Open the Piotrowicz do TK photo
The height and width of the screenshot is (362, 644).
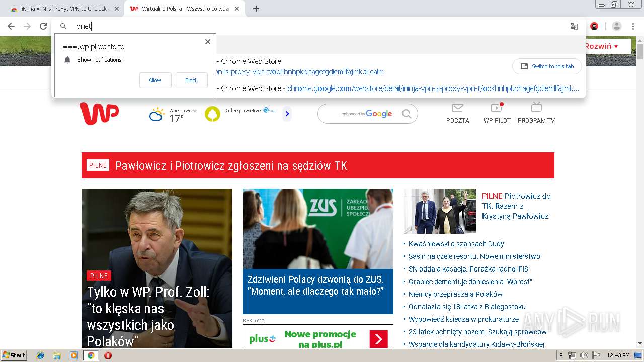pyautogui.click(x=440, y=211)
